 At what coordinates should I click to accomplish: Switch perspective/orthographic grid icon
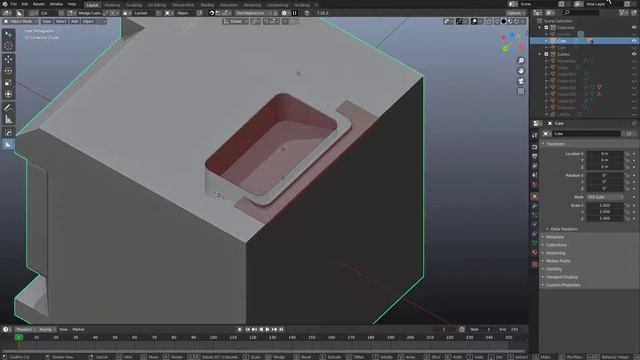(521, 91)
